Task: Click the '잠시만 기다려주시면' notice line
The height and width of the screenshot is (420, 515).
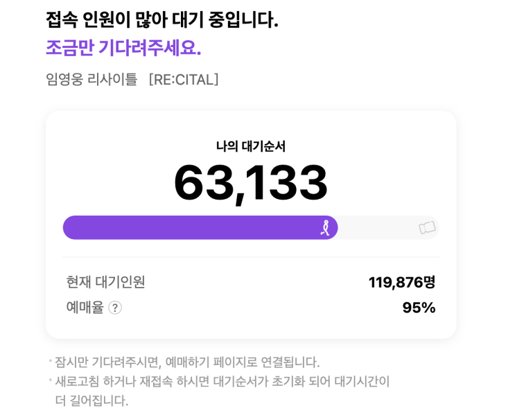Action: (187, 362)
